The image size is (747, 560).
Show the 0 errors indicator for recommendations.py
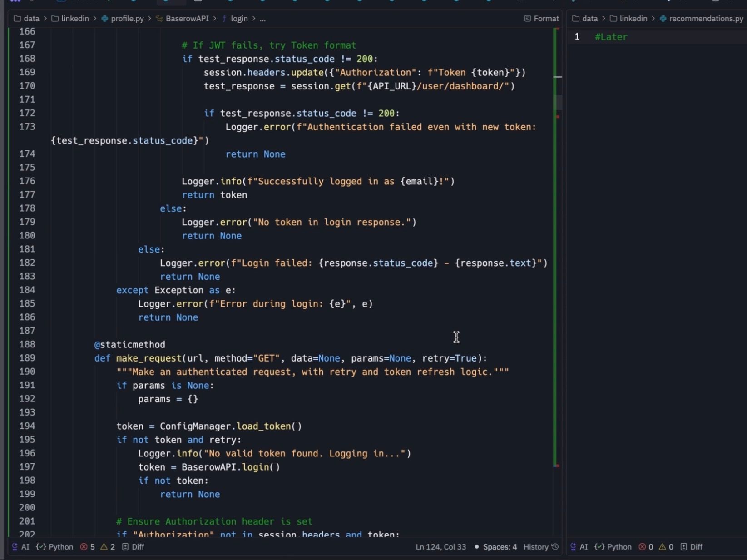[646, 547]
